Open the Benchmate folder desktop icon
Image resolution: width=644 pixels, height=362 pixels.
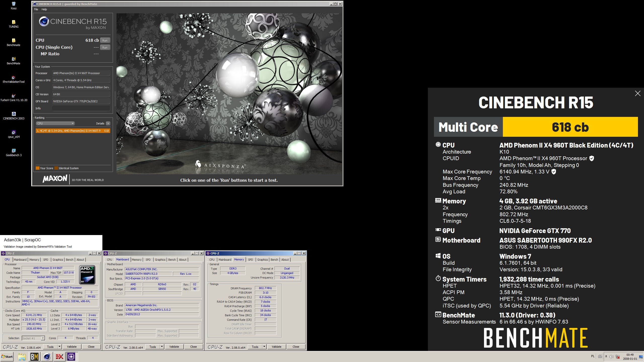(14, 42)
